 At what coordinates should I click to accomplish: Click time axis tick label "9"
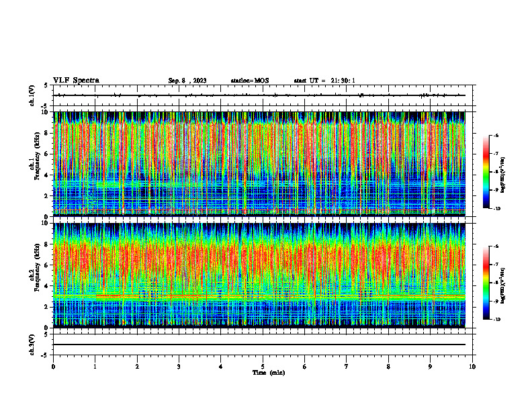tap(430, 367)
